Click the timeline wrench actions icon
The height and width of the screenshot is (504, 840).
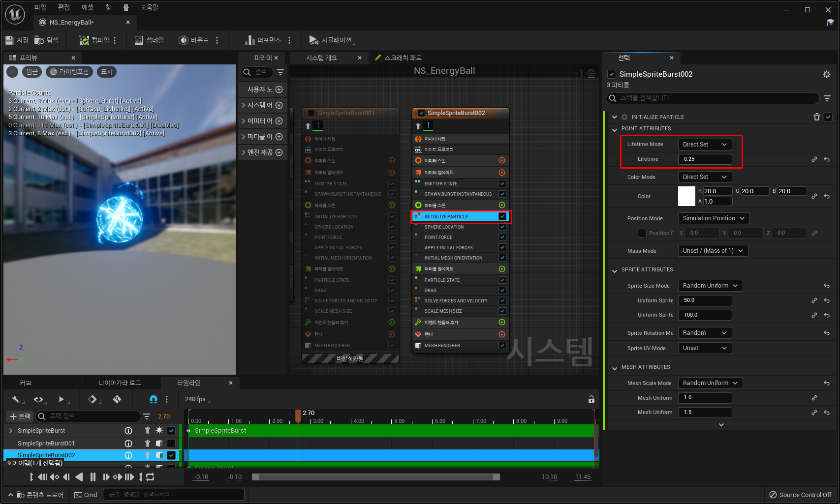[x=16, y=399]
